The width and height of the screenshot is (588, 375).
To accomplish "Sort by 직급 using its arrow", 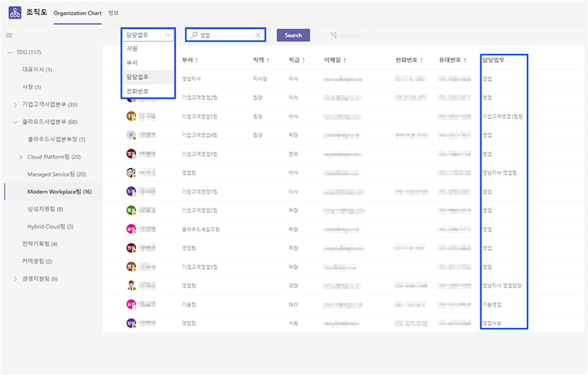I will click(304, 60).
